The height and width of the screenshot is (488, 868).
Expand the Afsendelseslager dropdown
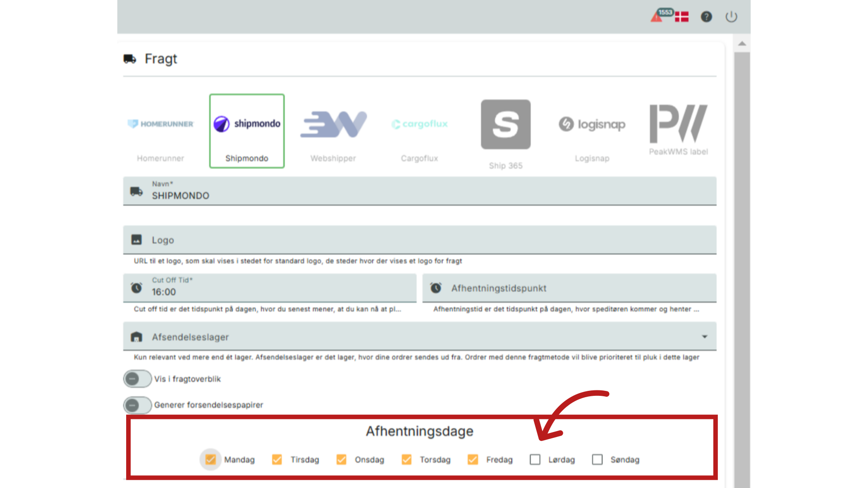pyautogui.click(x=704, y=337)
